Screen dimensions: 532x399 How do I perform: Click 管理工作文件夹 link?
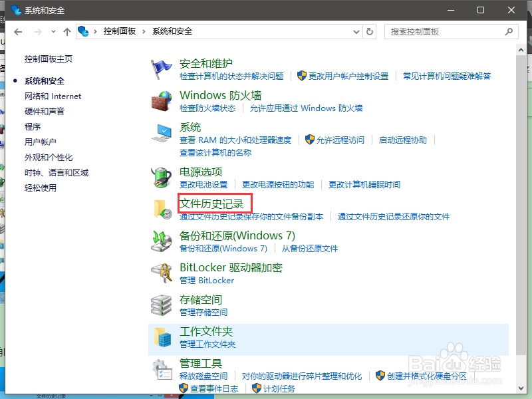pos(207,344)
